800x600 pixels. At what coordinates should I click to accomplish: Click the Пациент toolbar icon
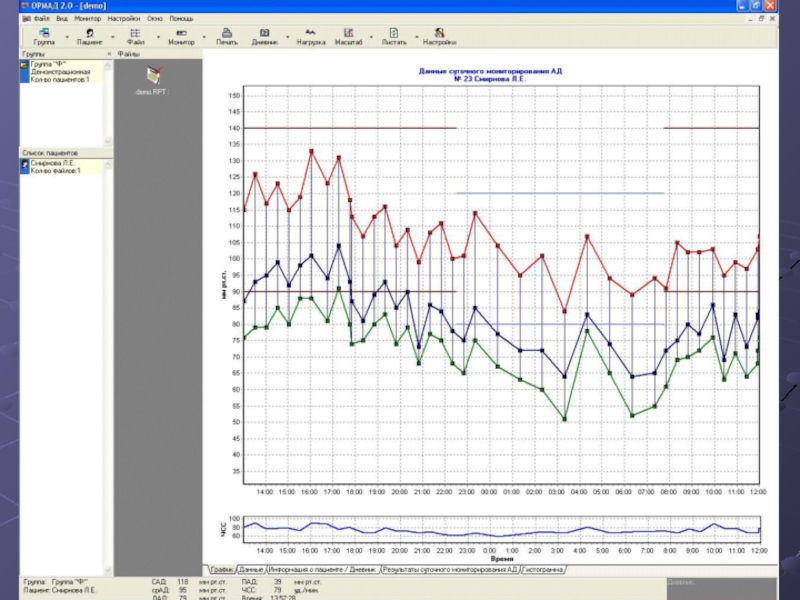89,37
